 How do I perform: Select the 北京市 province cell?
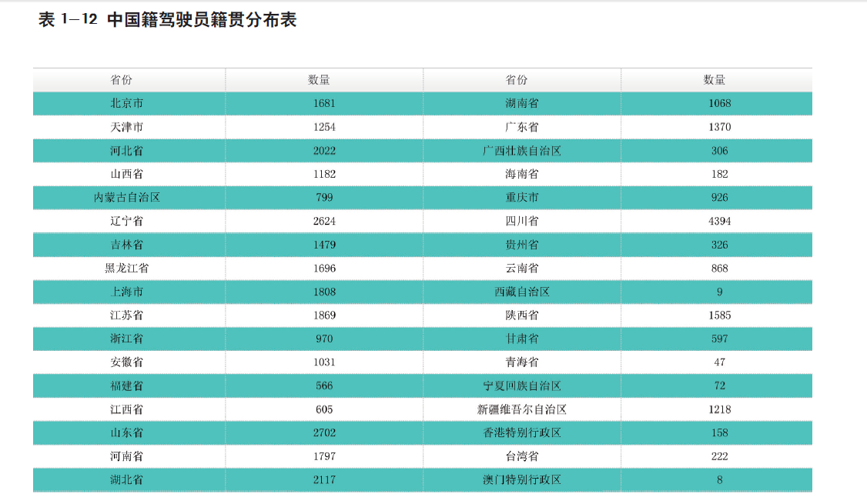point(127,103)
